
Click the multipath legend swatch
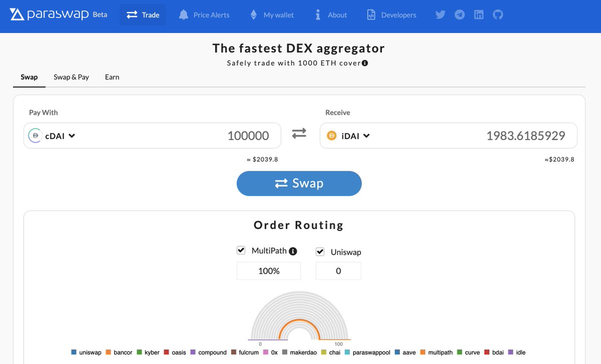point(423,352)
